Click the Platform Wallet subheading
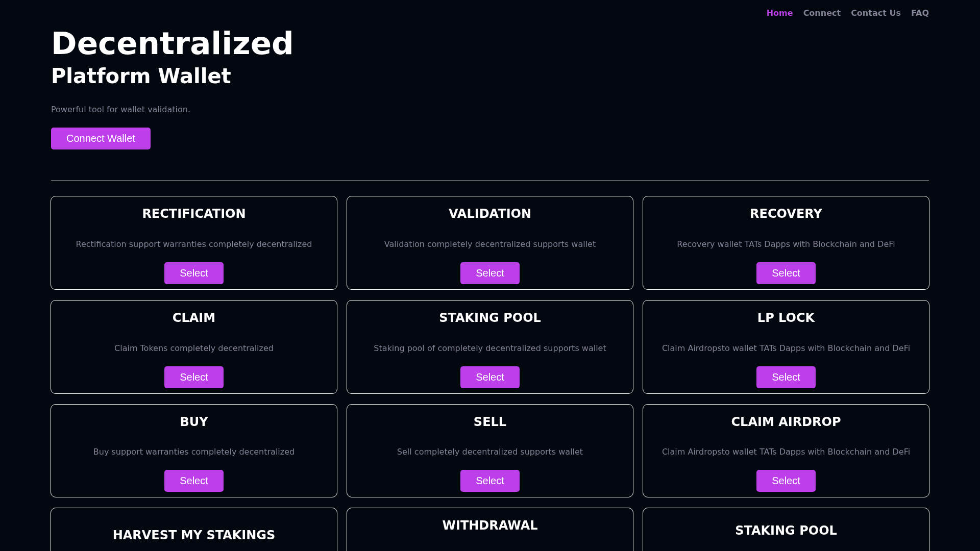Viewport: 980px width, 551px height. (141, 77)
